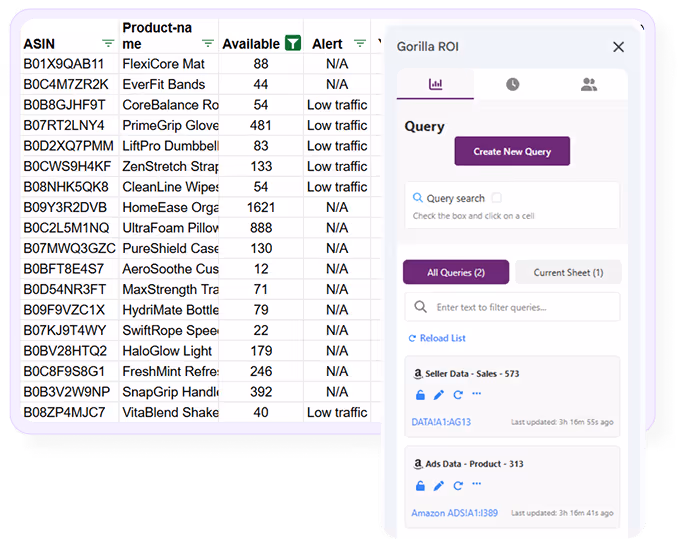Select the HaloGlow Light cell

[x=169, y=351]
